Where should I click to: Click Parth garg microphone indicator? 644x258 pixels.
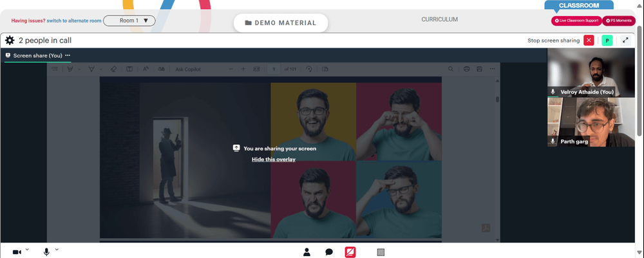(x=553, y=142)
